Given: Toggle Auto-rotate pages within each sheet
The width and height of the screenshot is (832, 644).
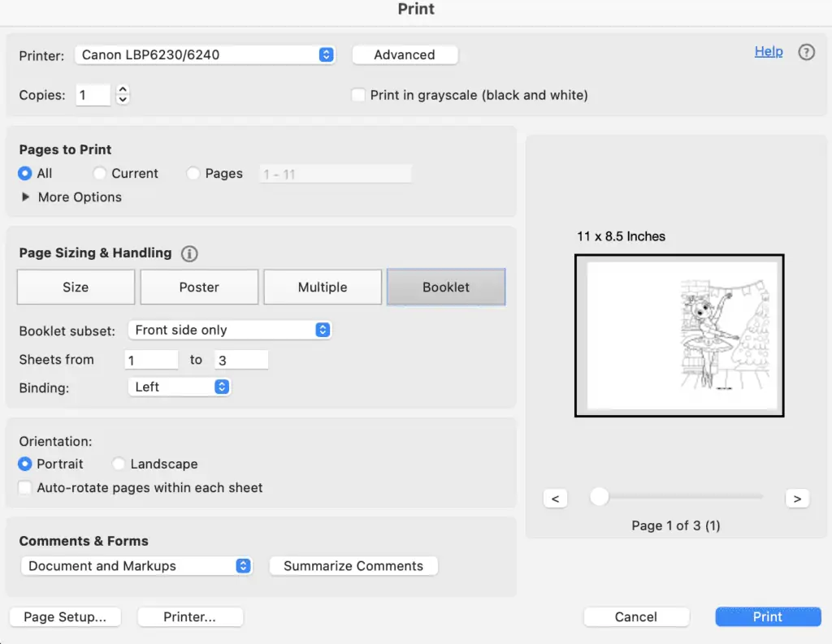Looking at the screenshot, I should (25, 487).
